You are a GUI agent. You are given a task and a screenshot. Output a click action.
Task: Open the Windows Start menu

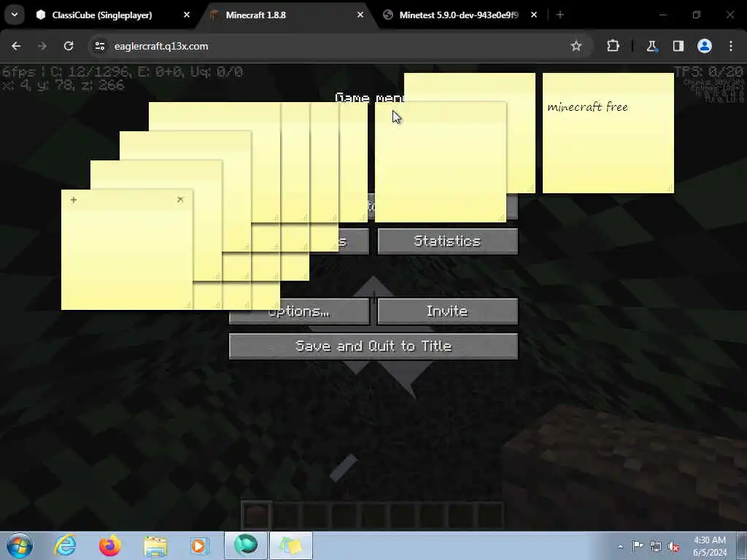20,545
